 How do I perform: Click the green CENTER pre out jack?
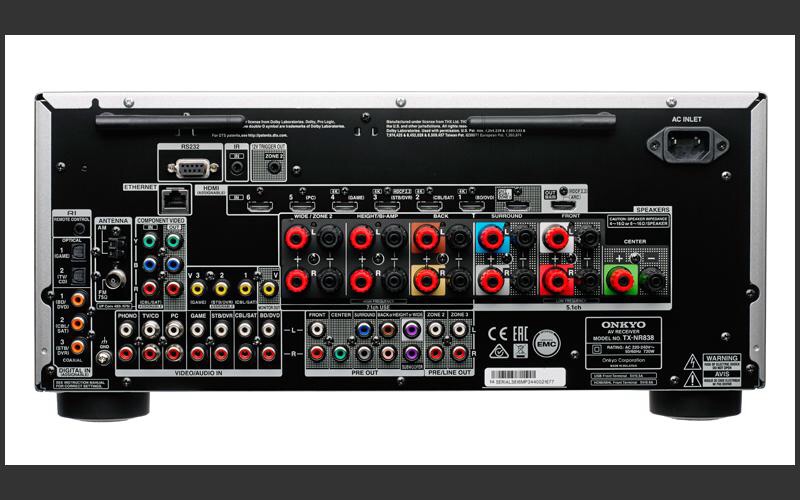[x=340, y=353]
